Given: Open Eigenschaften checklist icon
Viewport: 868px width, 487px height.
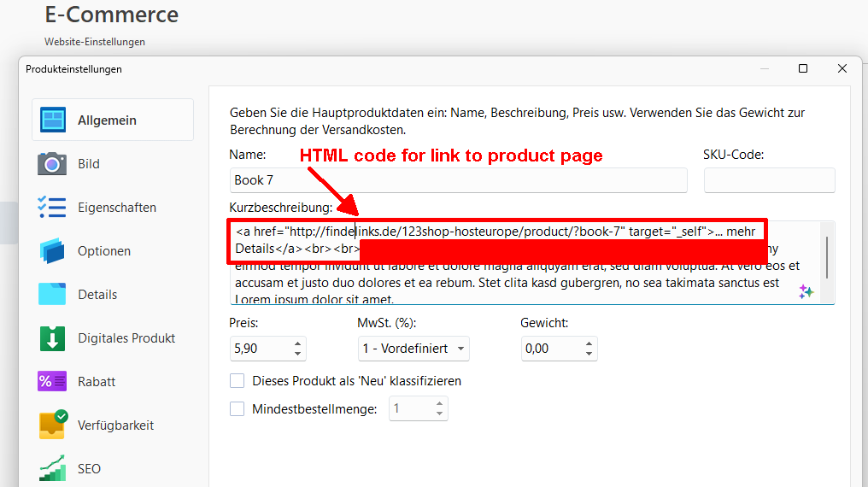Looking at the screenshot, I should click(x=53, y=208).
